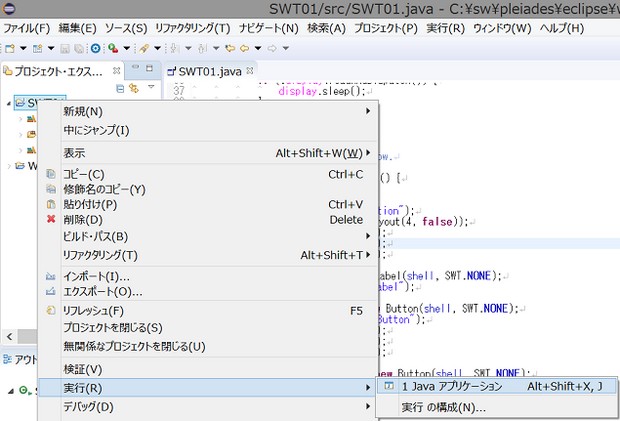Toggle Link with Editor in Project Explorer
Screen dimensions: 620x421
click(133, 88)
